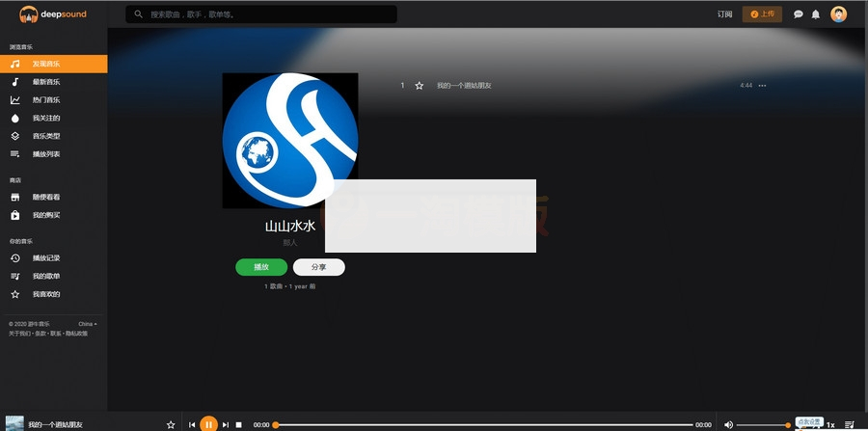Viewport: 868px width, 431px height.
Task: Expand the China language selector
Action: (x=87, y=324)
